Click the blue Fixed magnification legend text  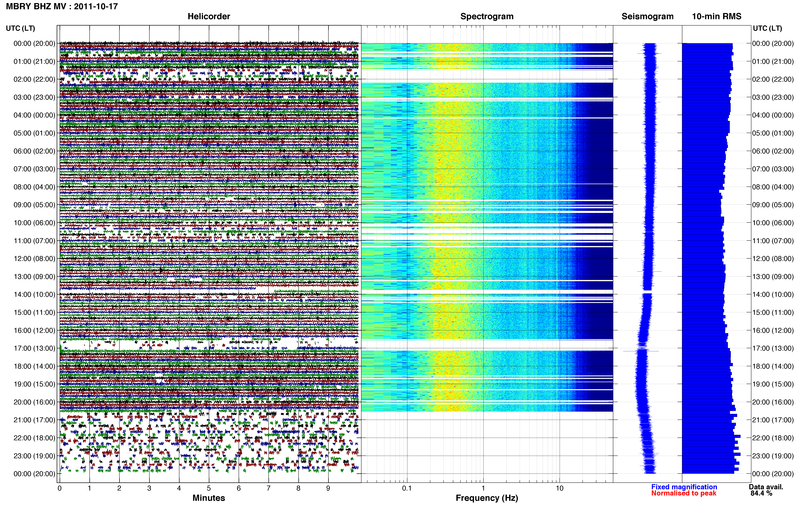pyautogui.click(x=684, y=487)
